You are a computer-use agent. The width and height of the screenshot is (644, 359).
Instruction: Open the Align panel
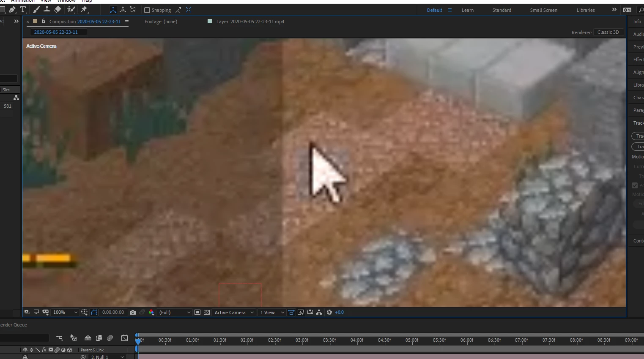pos(638,72)
